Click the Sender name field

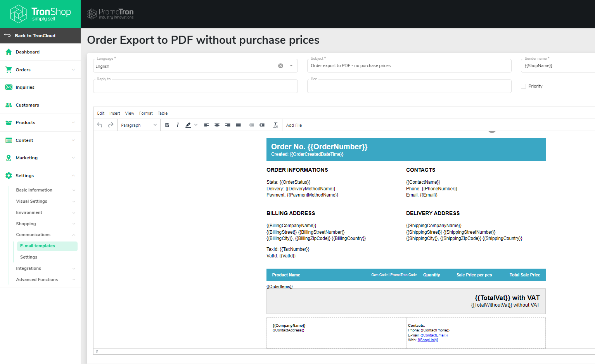click(x=558, y=66)
